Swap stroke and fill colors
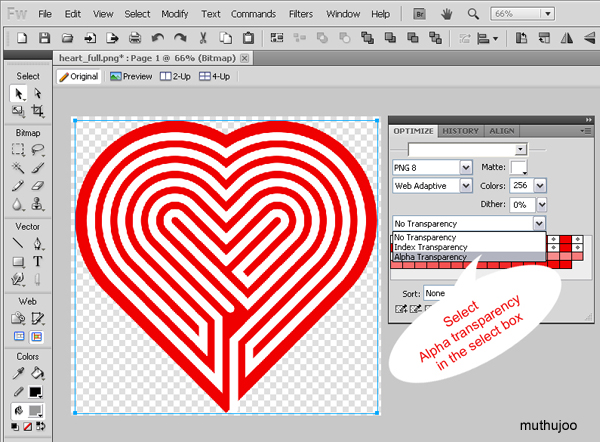 40,426
